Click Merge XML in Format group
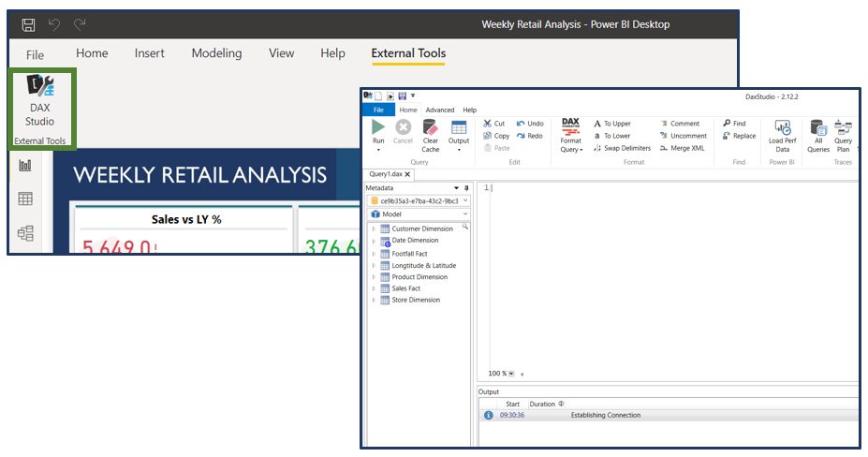The width and height of the screenshot is (868, 457). pos(682,148)
